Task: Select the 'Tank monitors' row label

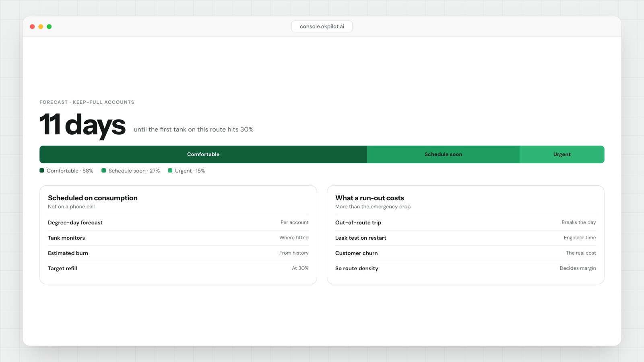Action: [66, 238]
